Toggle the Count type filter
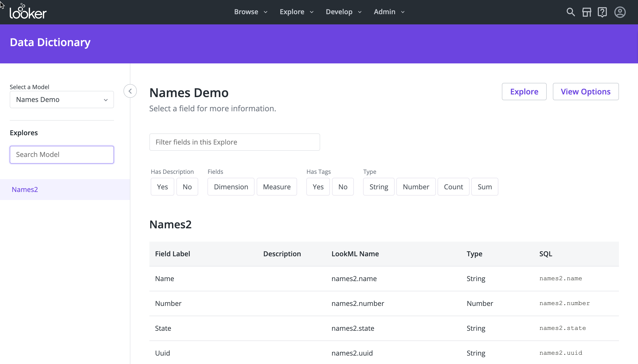 453,187
